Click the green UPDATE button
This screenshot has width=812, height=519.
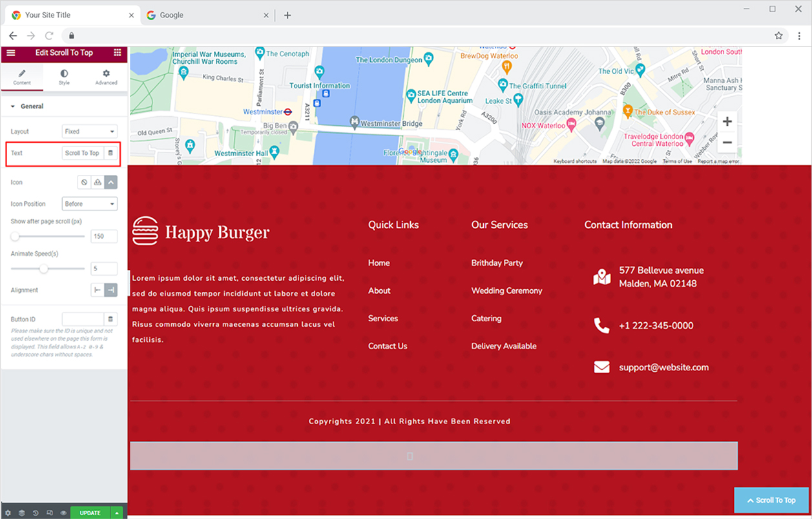90,513
